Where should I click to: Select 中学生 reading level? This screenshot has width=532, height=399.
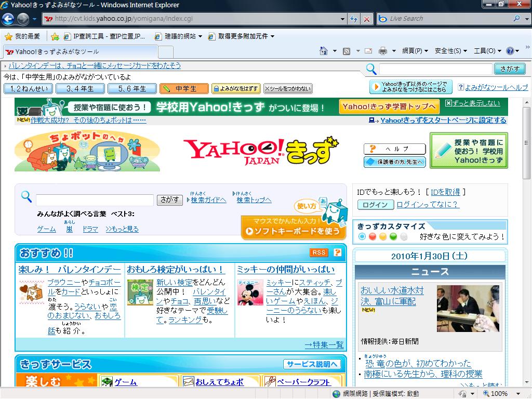point(184,88)
